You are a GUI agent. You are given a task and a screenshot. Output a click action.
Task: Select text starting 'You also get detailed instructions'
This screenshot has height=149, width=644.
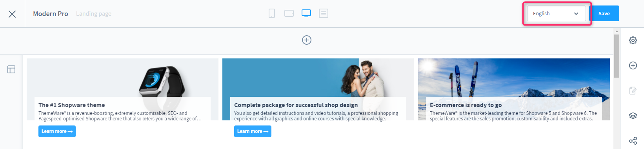[x=316, y=116]
